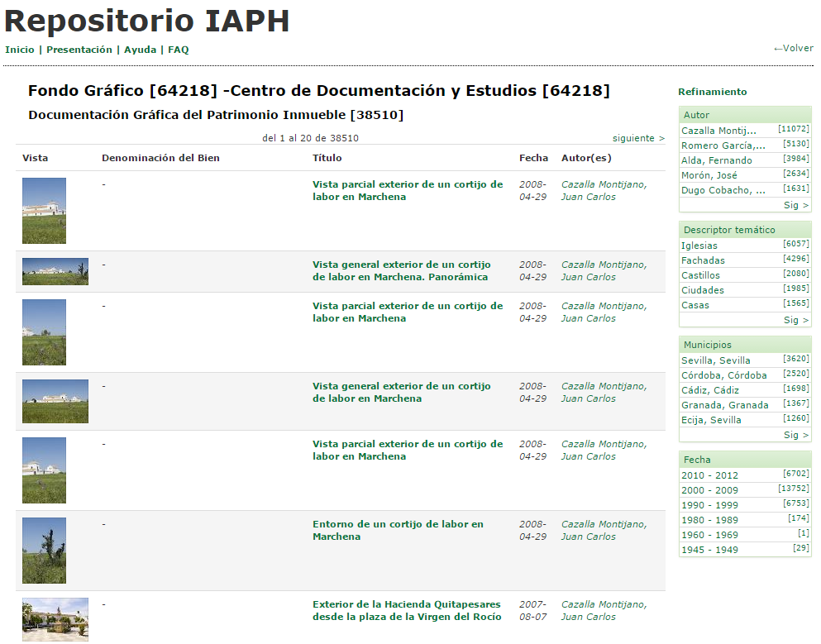Open the Inicio navigation link
This screenshot has height=644, width=821.
pos(20,50)
